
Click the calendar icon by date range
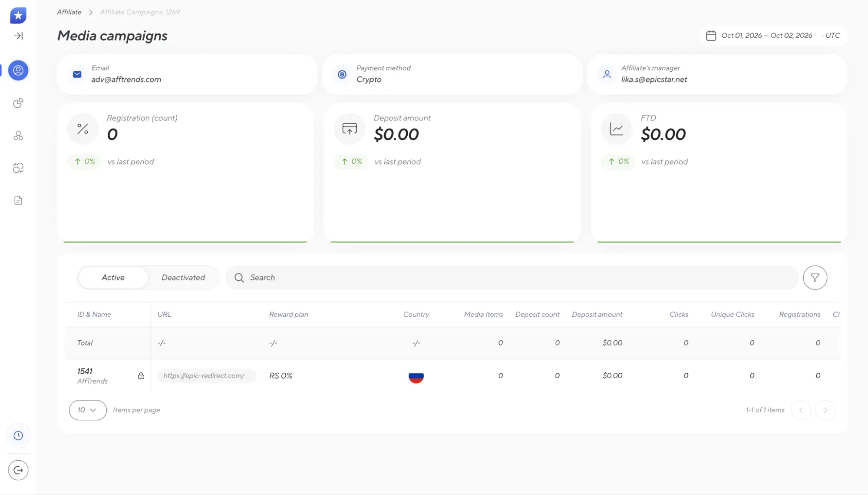coord(711,35)
